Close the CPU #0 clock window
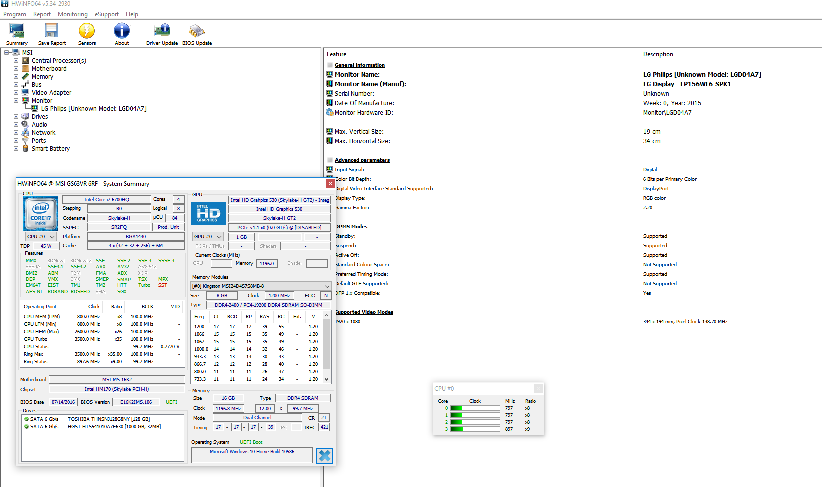This screenshot has width=822, height=487. pyautogui.click(x=538, y=388)
